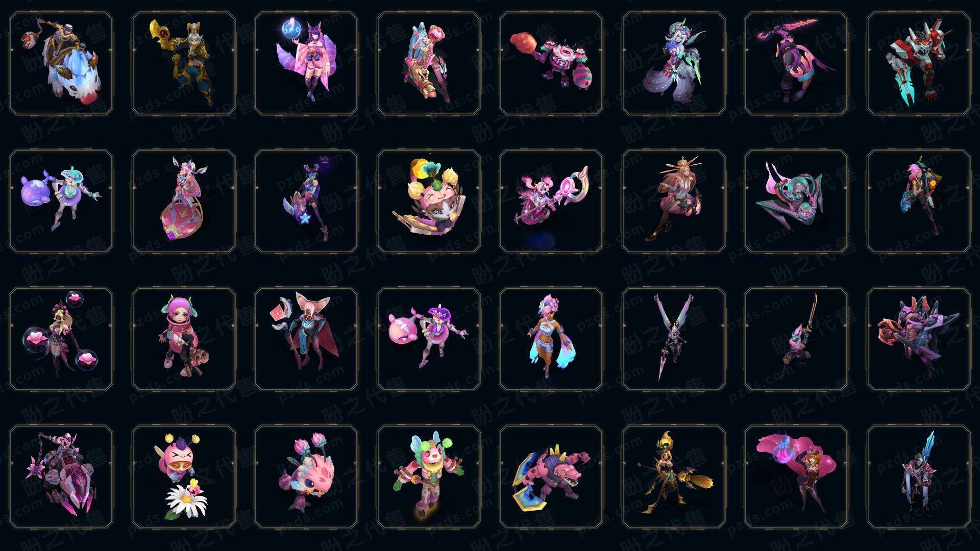Viewport: 980px width, 551px height.
Task: Select the blonde mage with heart bubbles
Action: click(61, 339)
